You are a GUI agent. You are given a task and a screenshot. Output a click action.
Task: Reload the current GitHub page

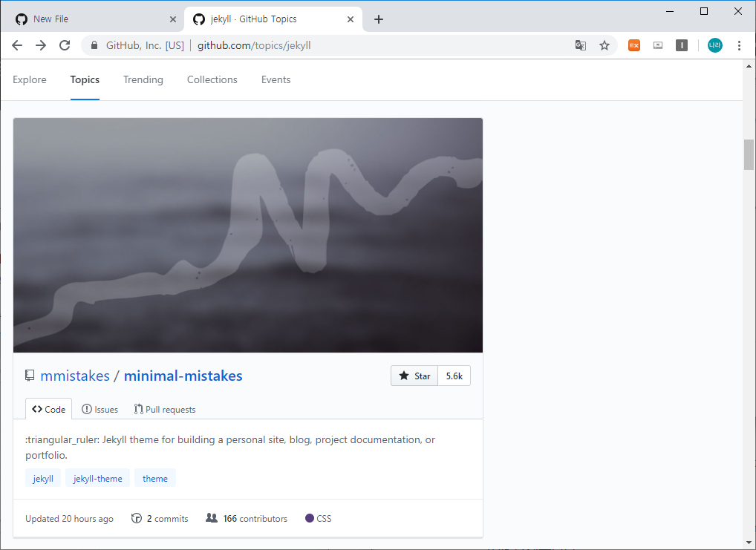pos(65,45)
